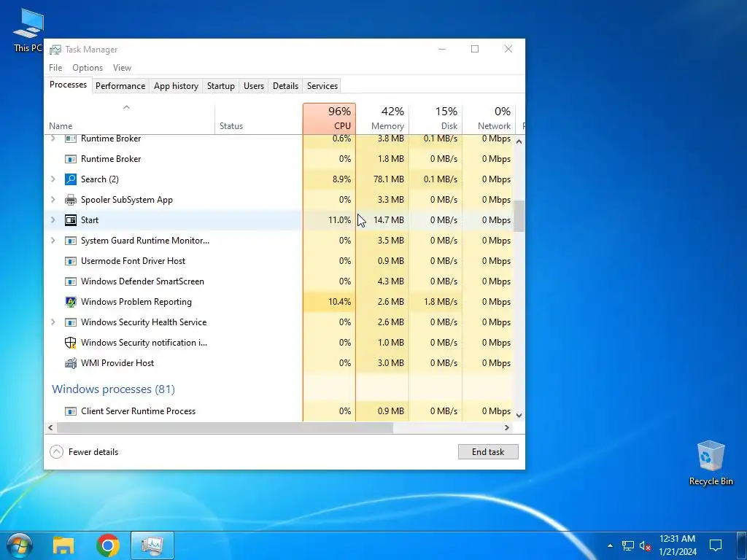
Task: Click the Usermode Font Driver Host icon
Action: (x=71, y=261)
